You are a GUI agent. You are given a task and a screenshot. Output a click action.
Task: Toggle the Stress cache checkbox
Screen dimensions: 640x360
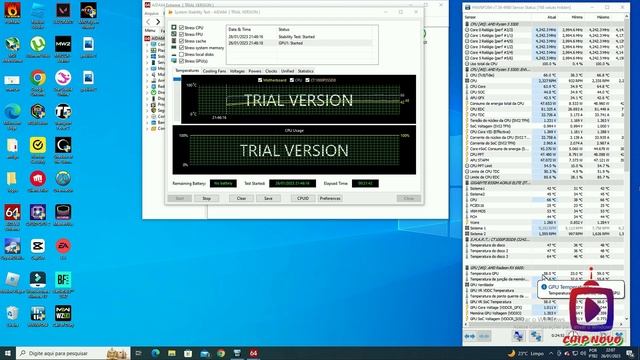pos(182,41)
